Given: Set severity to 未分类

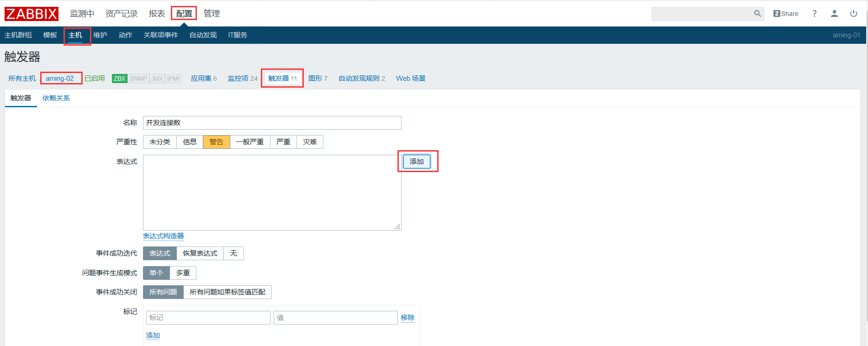Looking at the screenshot, I should tap(159, 142).
